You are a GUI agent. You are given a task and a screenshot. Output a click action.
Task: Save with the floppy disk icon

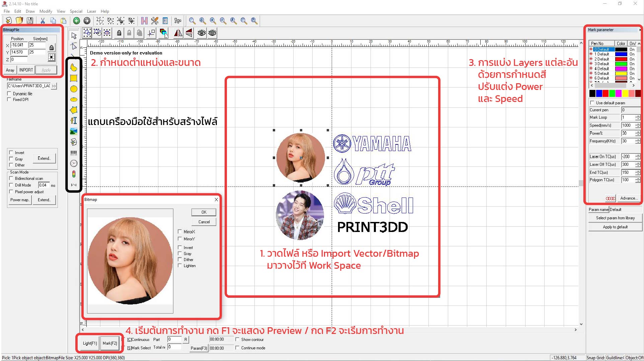point(30,21)
